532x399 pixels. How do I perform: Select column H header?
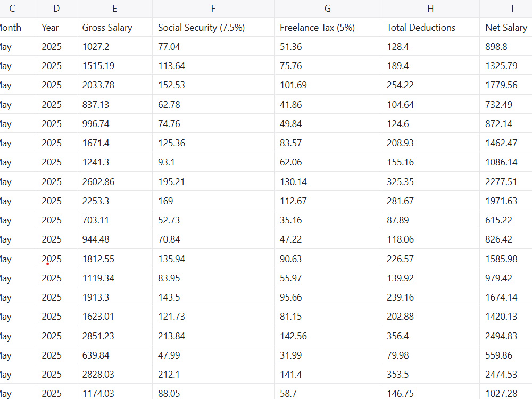click(x=430, y=9)
